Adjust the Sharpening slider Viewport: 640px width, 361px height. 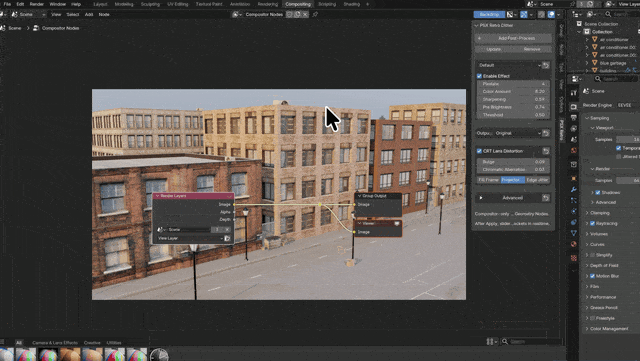click(513, 100)
